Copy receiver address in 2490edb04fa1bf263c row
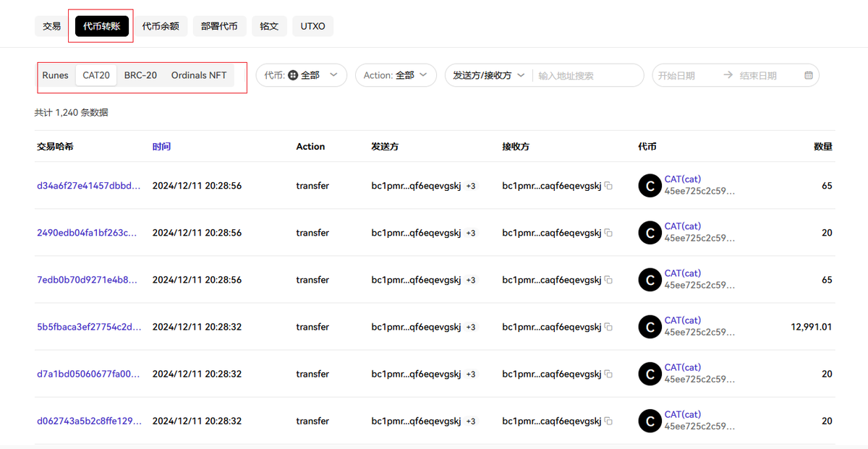The height and width of the screenshot is (449, 868). pos(608,233)
